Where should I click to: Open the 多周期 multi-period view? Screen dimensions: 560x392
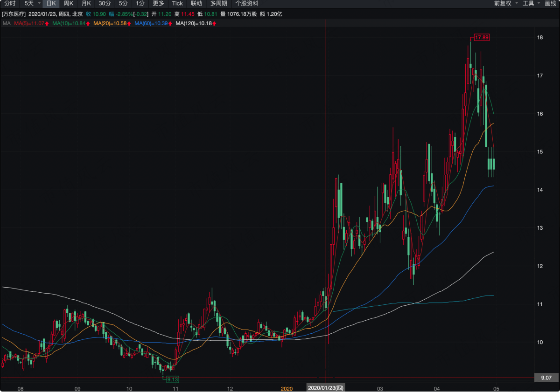[219, 3]
